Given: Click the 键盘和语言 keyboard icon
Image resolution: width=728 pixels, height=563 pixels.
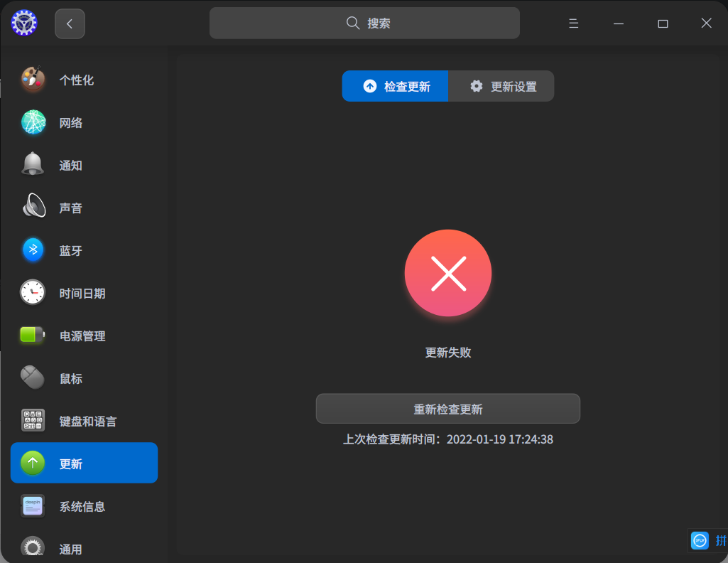Looking at the screenshot, I should pyautogui.click(x=33, y=420).
